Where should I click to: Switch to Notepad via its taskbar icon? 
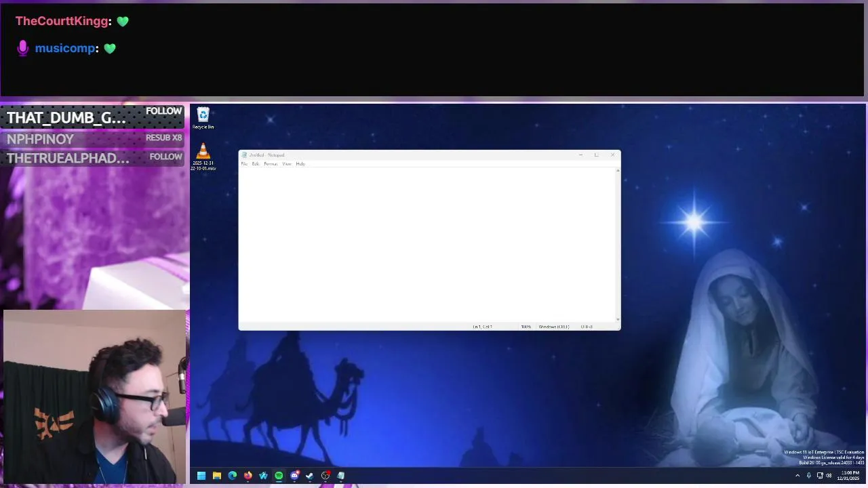341,476
